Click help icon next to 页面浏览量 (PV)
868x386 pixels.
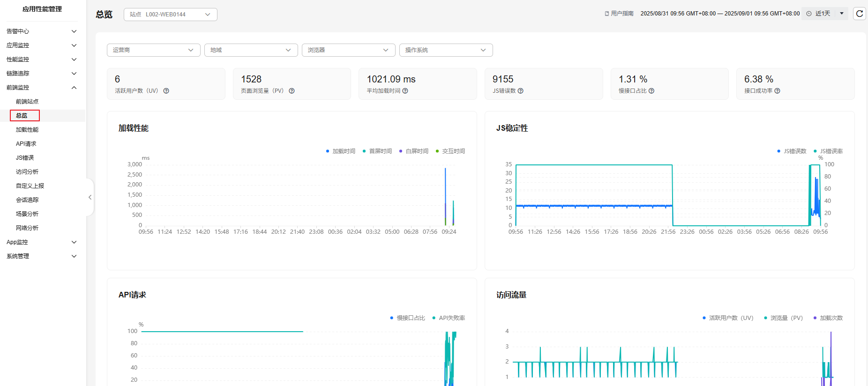tap(292, 91)
